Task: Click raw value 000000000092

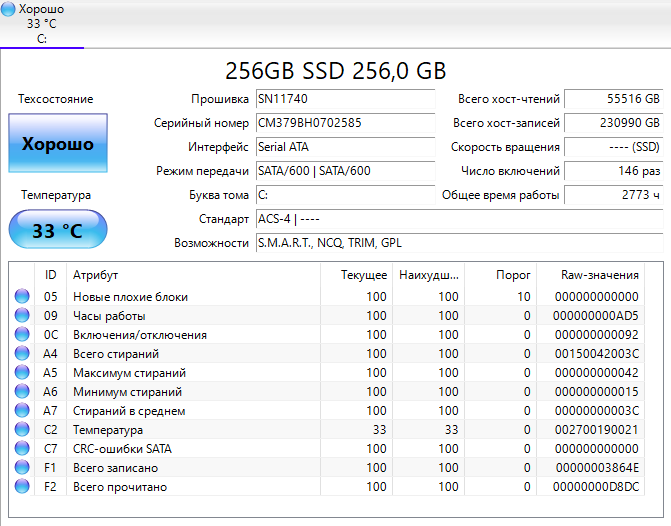Action: [597, 334]
